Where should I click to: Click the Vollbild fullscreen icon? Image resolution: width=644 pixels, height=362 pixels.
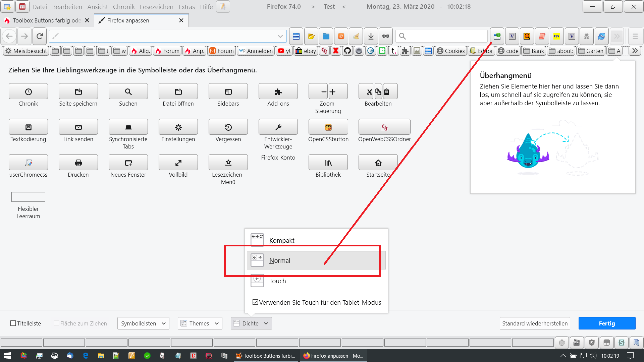click(178, 163)
